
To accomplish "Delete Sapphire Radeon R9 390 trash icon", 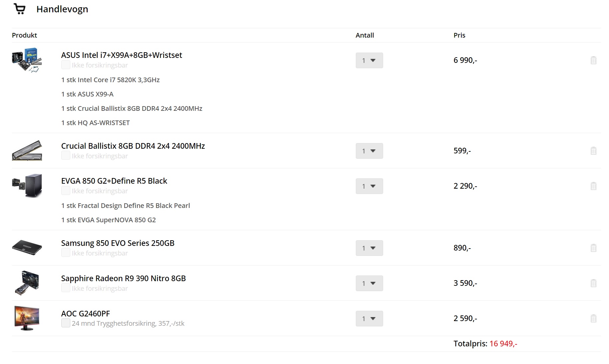I will click(593, 283).
